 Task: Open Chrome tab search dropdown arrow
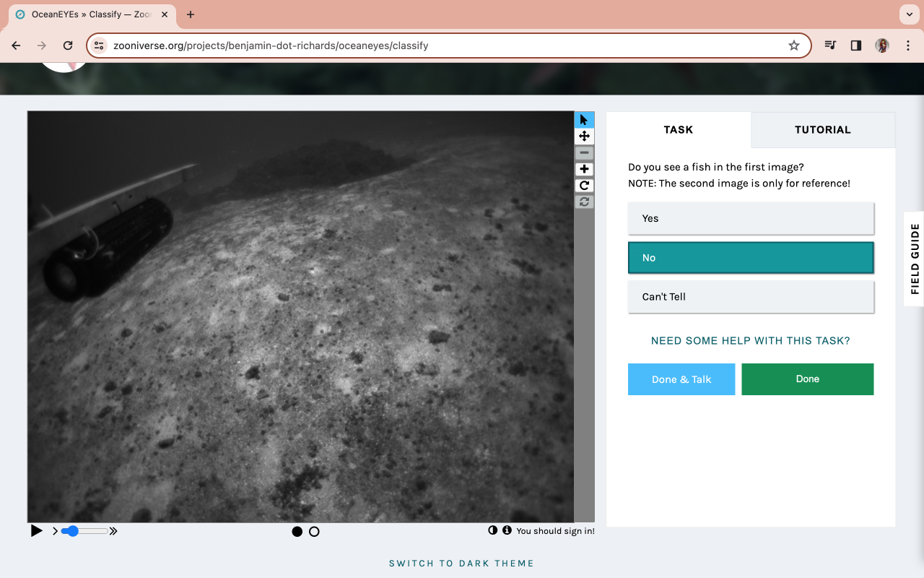(908, 14)
